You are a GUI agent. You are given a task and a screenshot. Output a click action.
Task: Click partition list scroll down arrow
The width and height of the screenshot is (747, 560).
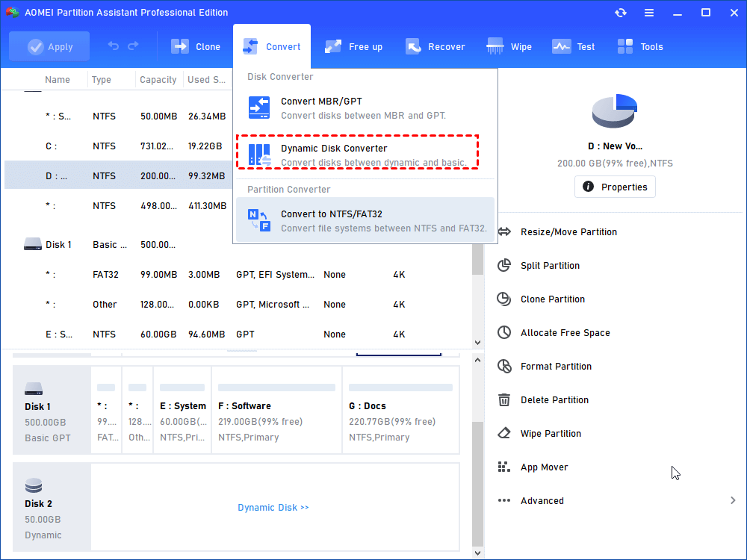(478, 343)
